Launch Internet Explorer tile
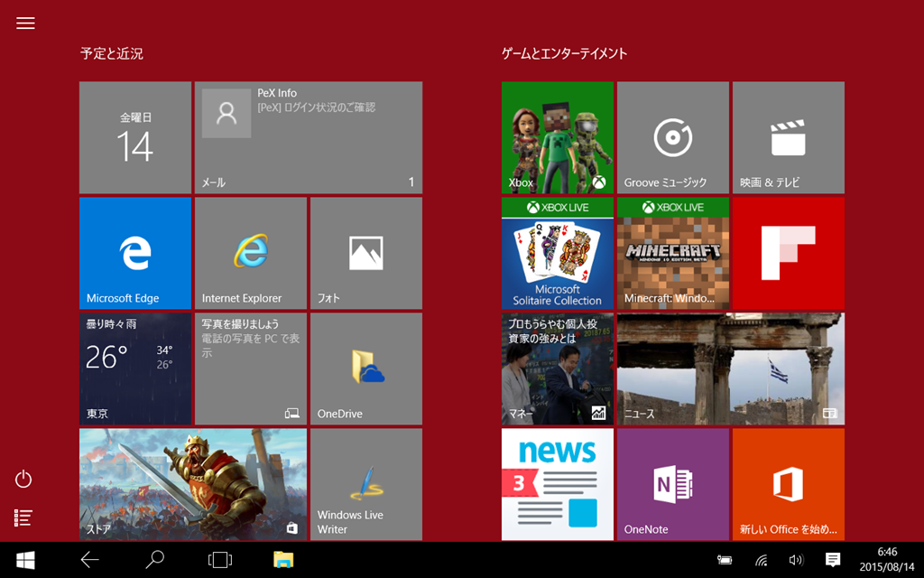Screen dimensions: 924x578 251,253
